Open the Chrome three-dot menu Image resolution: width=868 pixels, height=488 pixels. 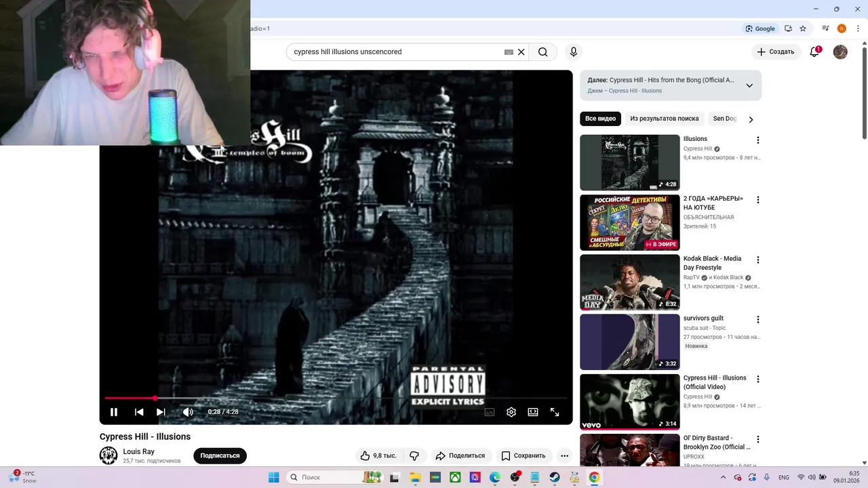[x=858, y=28]
